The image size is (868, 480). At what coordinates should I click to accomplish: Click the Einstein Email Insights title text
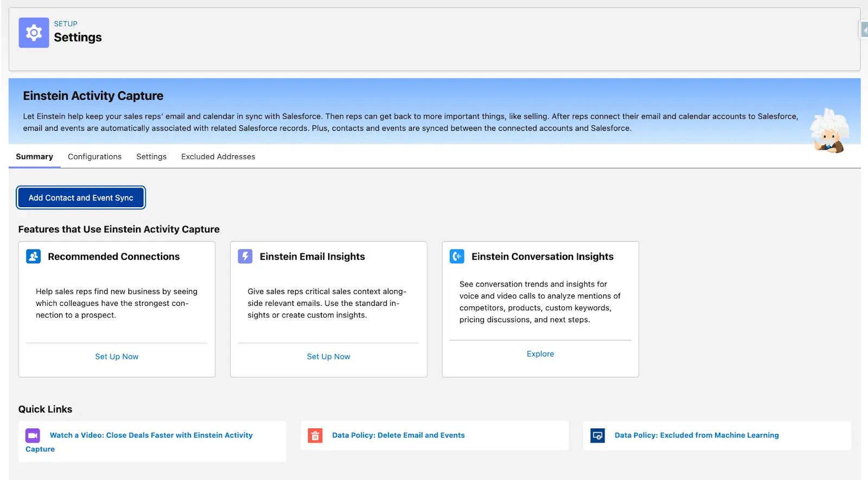pyautogui.click(x=312, y=257)
